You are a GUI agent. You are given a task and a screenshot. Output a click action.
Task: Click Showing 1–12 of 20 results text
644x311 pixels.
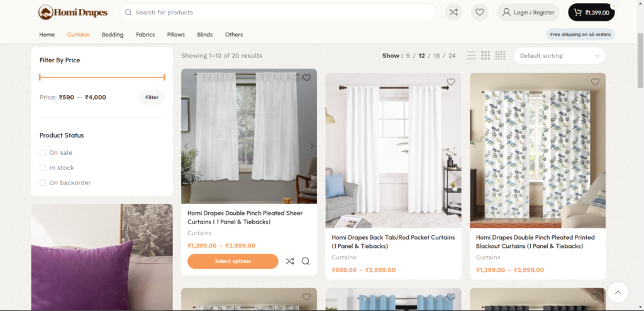(221, 55)
